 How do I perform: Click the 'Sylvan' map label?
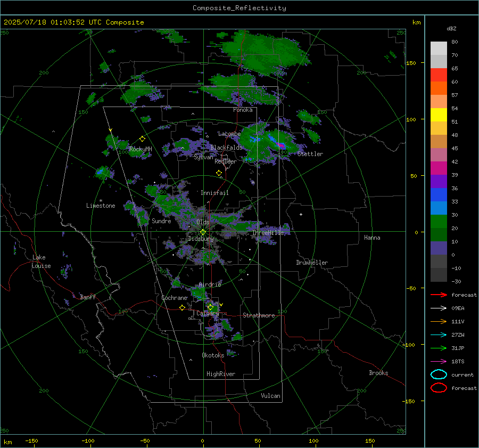(203, 157)
